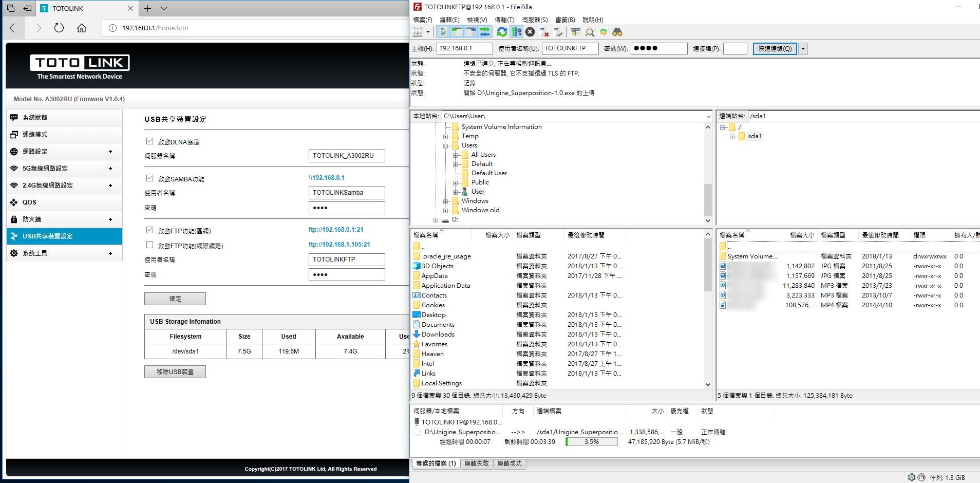Open the quick connect history dropdown arrow

pos(803,48)
